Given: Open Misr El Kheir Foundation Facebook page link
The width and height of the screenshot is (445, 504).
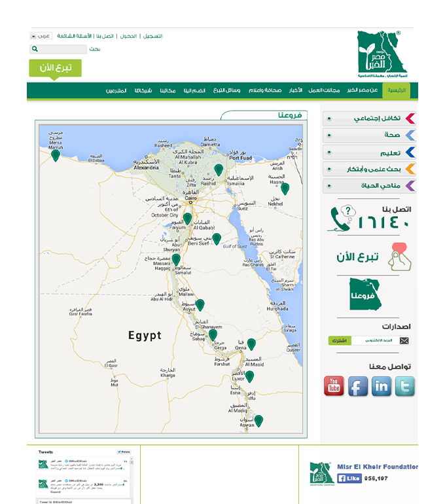Looking at the screenshot, I should tap(378, 467).
